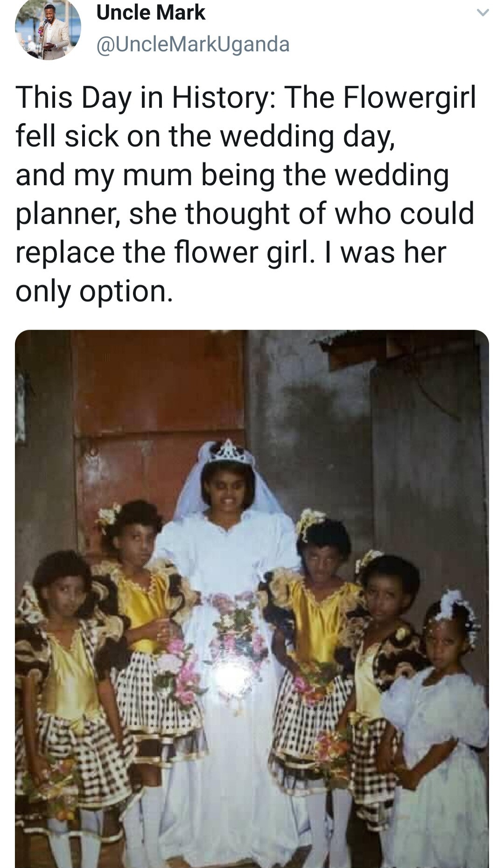The image size is (504, 868).
Task: Click the Uncle Mark display name
Action: tap(151, 13)
